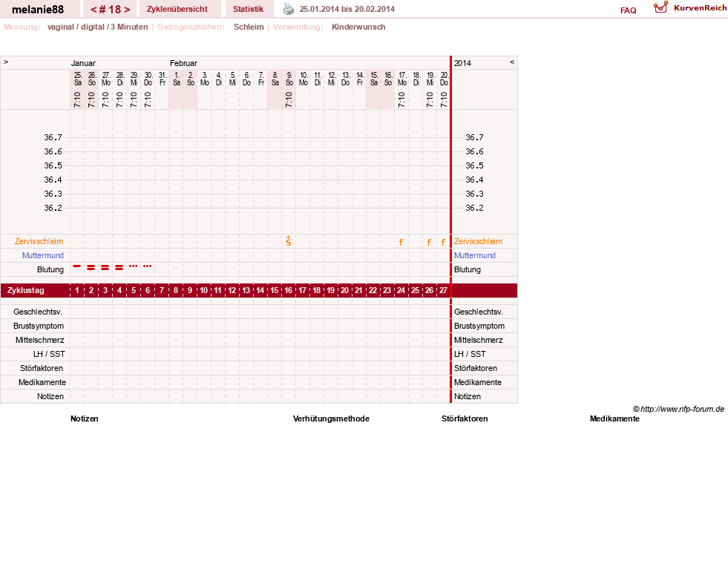728x581 pixels.
Task: Select cycle day 1 in Zyklustag bar
Action: pos(77,291)
